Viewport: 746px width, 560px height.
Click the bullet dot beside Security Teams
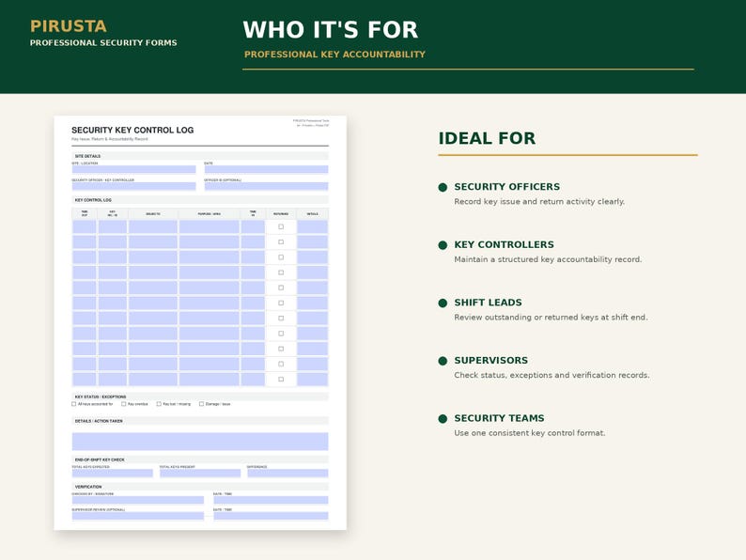click(443, 419)
